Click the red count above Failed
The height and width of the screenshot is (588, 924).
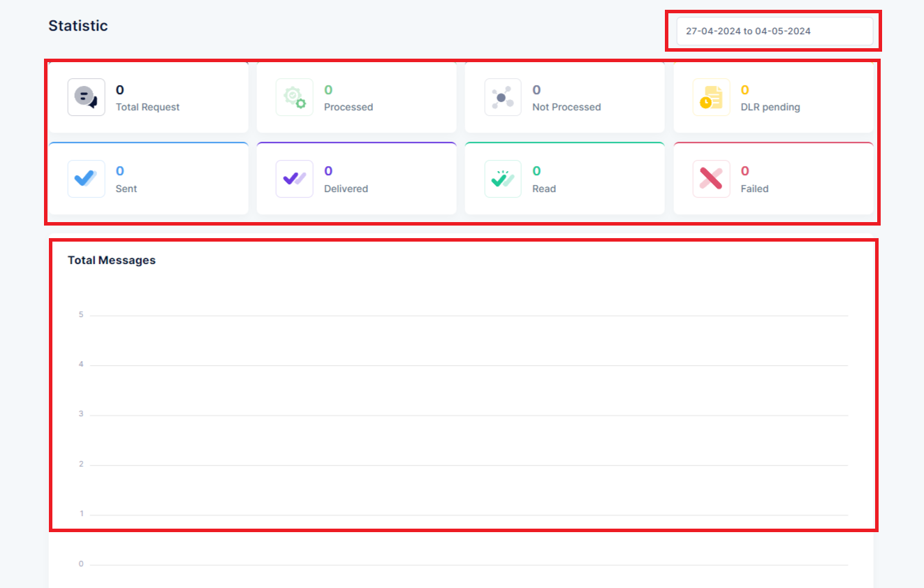(745, 171)
